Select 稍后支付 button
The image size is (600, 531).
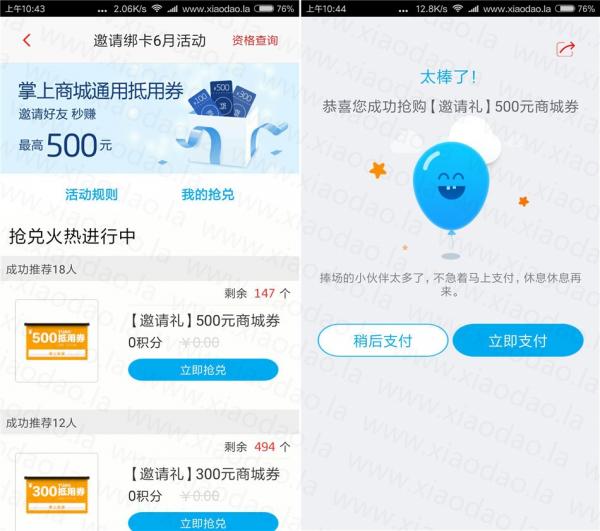point(383,340)
